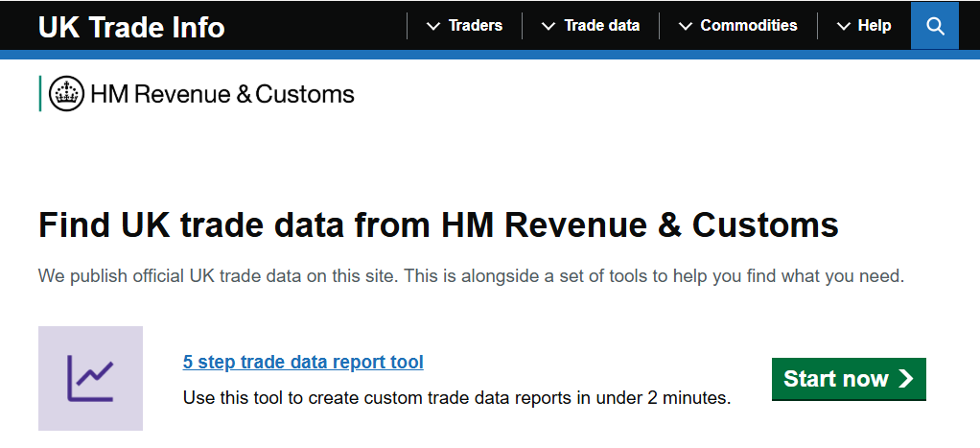Click the HM Revenue & Customs text

click(x=222, y=94)
